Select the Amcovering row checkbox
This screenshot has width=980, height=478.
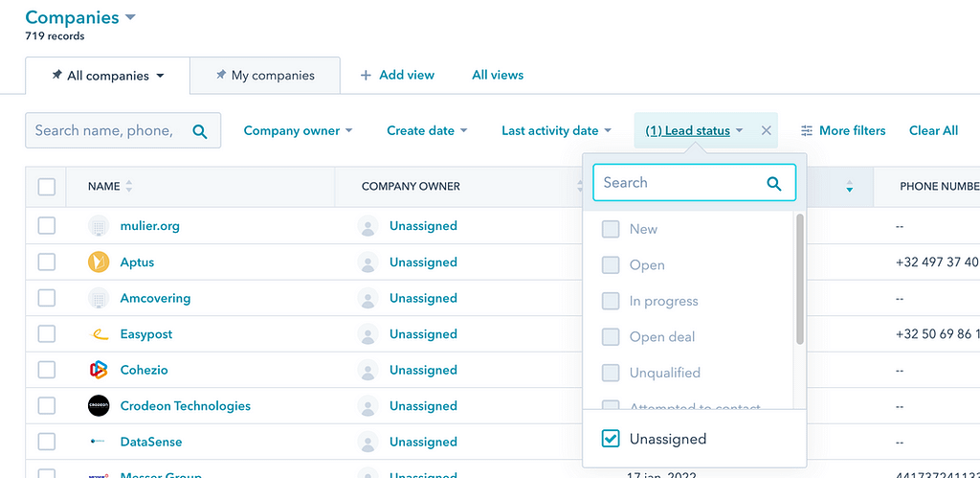point(46,298)
